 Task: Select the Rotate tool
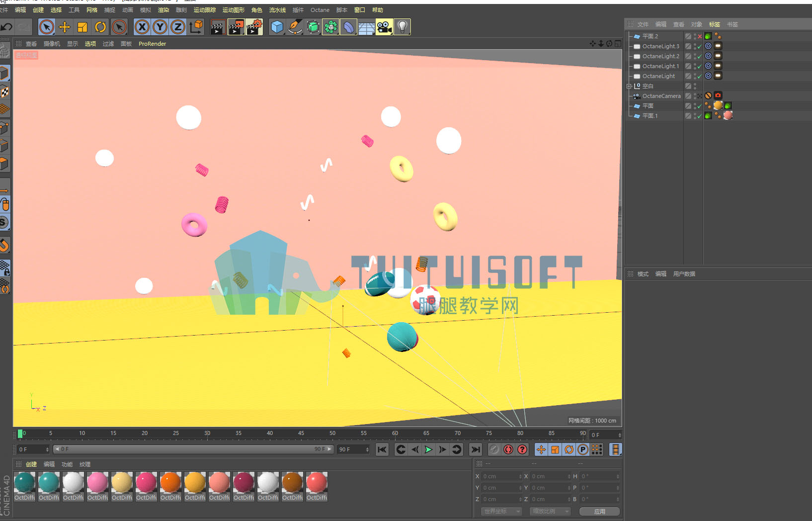[x=100, y=27]
